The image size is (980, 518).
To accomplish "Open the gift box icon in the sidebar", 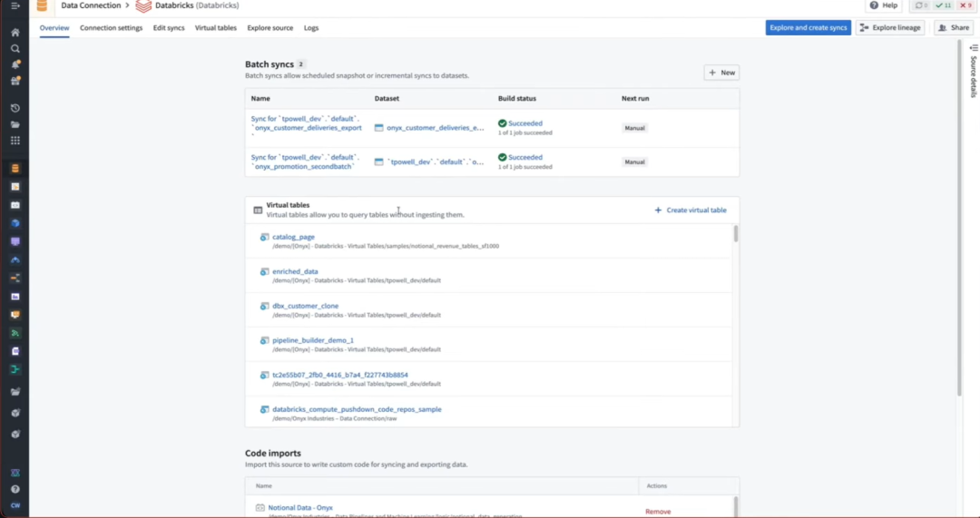I will 15,81.
